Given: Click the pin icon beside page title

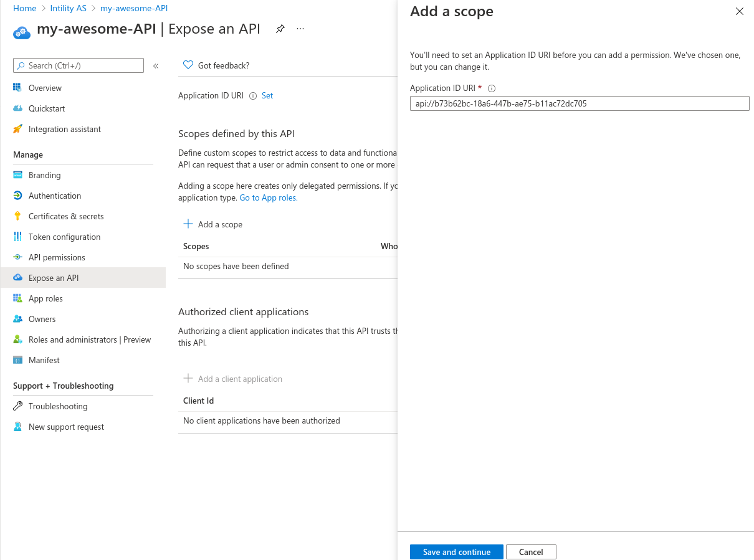Looking at the screenshot, I should tap(280, 29).
